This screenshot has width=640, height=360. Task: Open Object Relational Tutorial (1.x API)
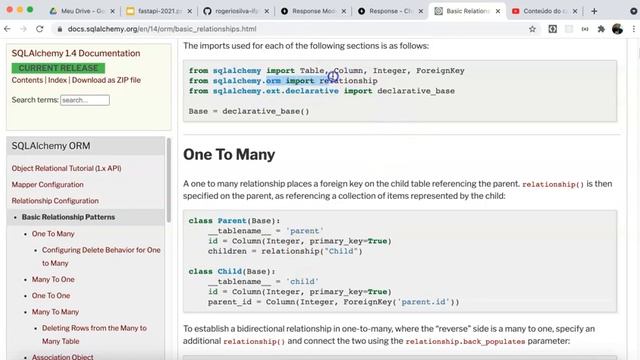66,168
